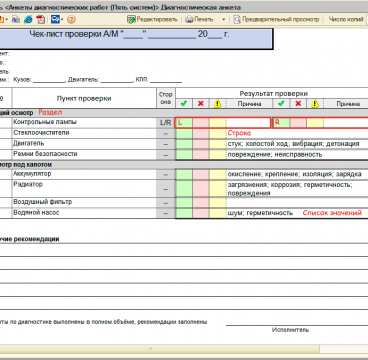The height and width of the screenshot is (360, 368).
Task: Click red cell in Аккумулятор row
Action: coord(201,174)
